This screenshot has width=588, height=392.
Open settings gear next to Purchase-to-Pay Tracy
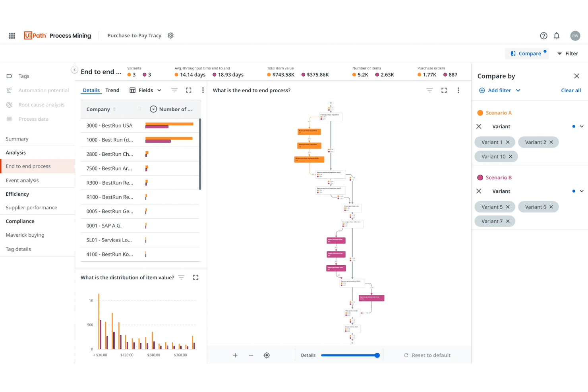click(x=171, y=35)
